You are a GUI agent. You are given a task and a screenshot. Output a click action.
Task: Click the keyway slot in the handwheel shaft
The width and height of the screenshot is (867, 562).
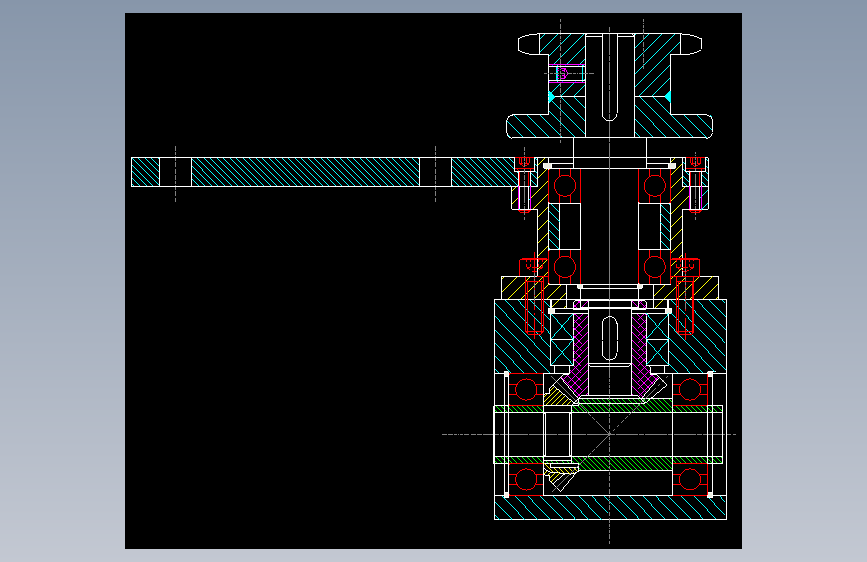pos(609,77)
